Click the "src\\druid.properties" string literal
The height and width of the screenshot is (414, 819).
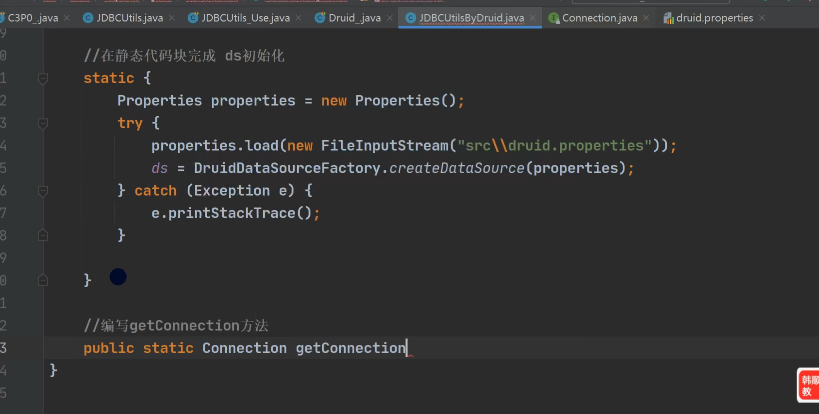point(554,146)
